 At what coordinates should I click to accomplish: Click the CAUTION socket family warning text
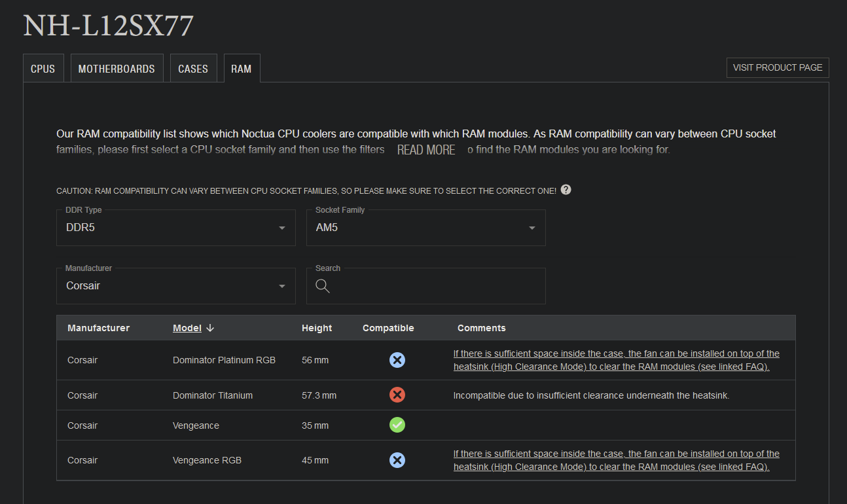[x=306, y=191]
